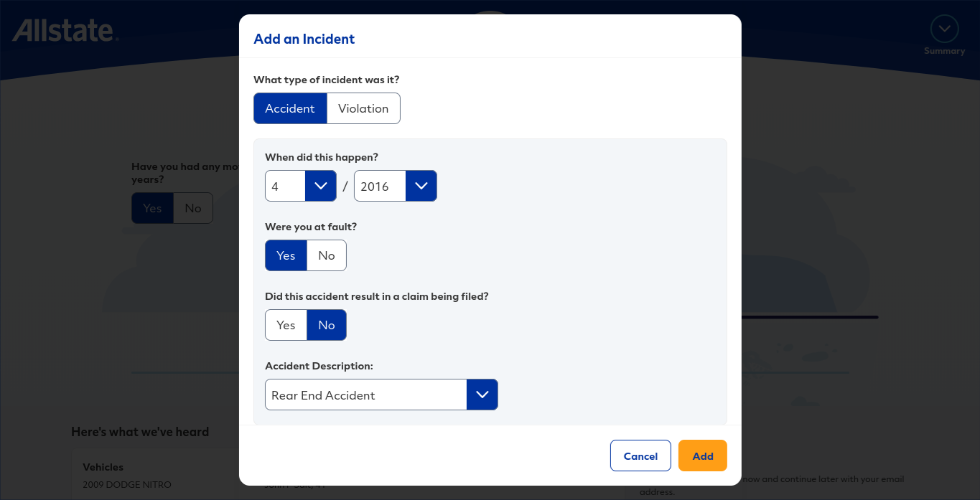
Task: Select No for claim being filed
Action: pyautogui.click(x=327, y=325)
